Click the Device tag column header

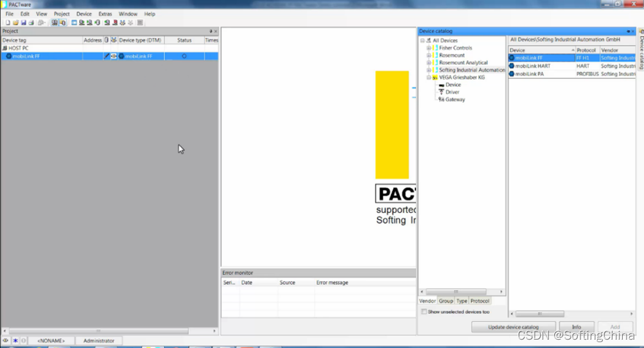click(41, 40)
